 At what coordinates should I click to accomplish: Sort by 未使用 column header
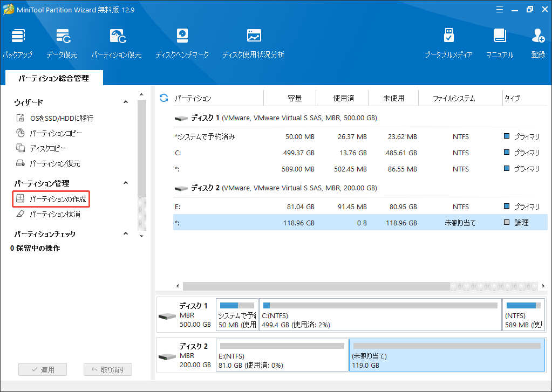pyautogui.click(x=393, y=98)
